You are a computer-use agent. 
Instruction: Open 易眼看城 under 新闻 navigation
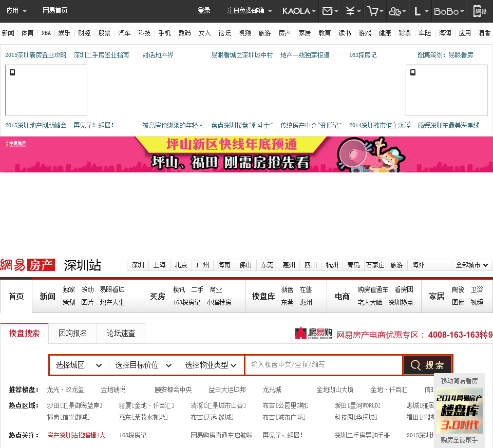pyautogui.click(x=112, y=289)
